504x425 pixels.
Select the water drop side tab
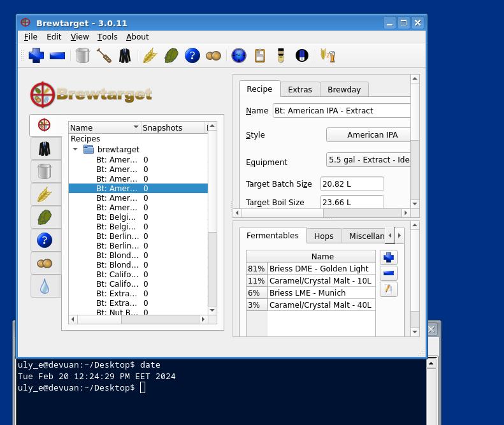(45, 286)
